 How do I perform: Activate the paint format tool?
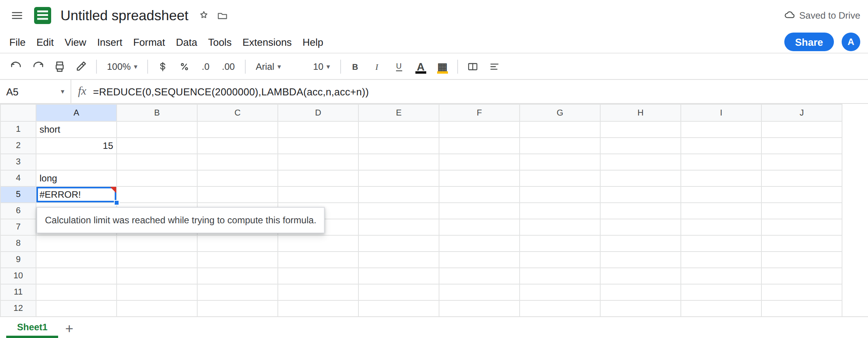(81, 67)
